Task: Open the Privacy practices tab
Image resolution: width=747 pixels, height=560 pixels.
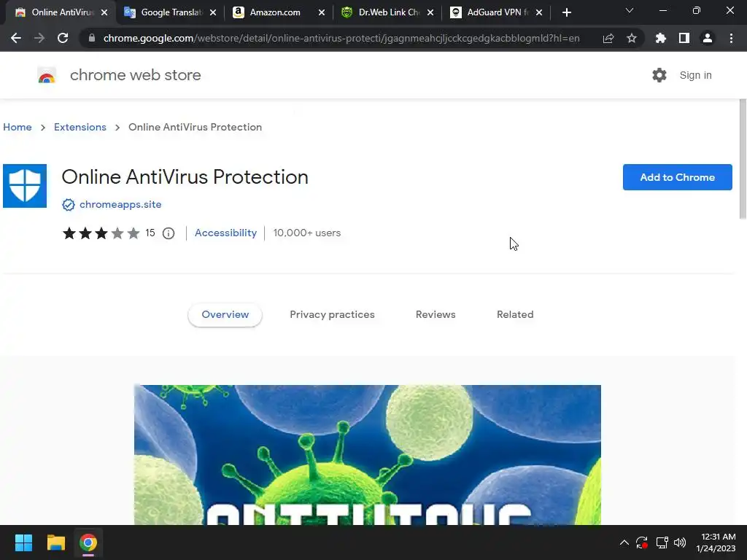Action: point(332,315)
